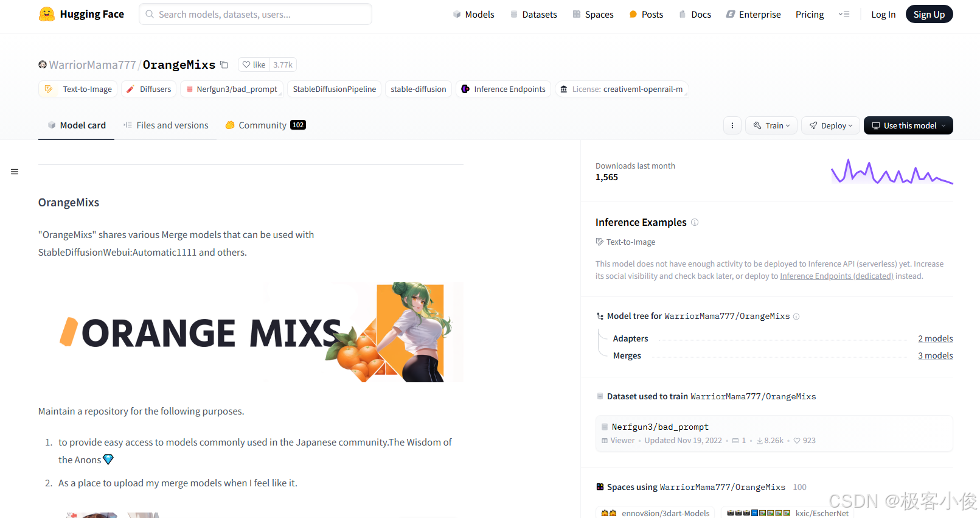Open the 3.77k likes count
The width and height of the screenshot is (980, 518).
(x=283, y=65)
